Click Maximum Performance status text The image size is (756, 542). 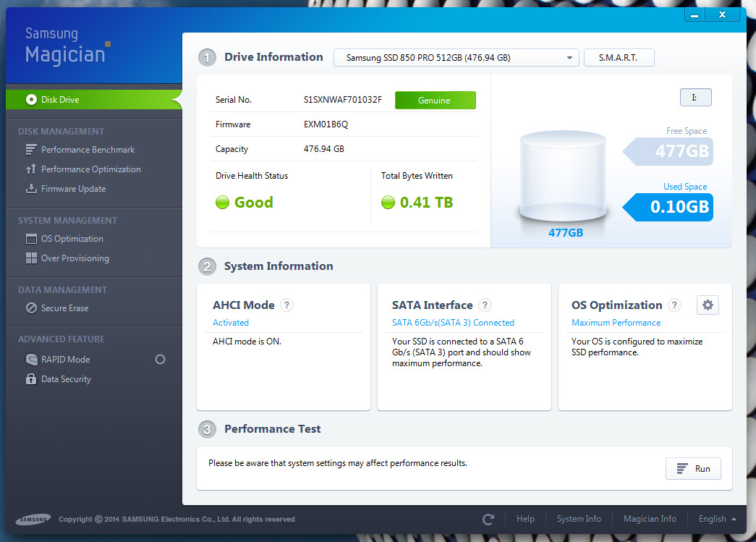pyautogui.click(x=616, y=323)
